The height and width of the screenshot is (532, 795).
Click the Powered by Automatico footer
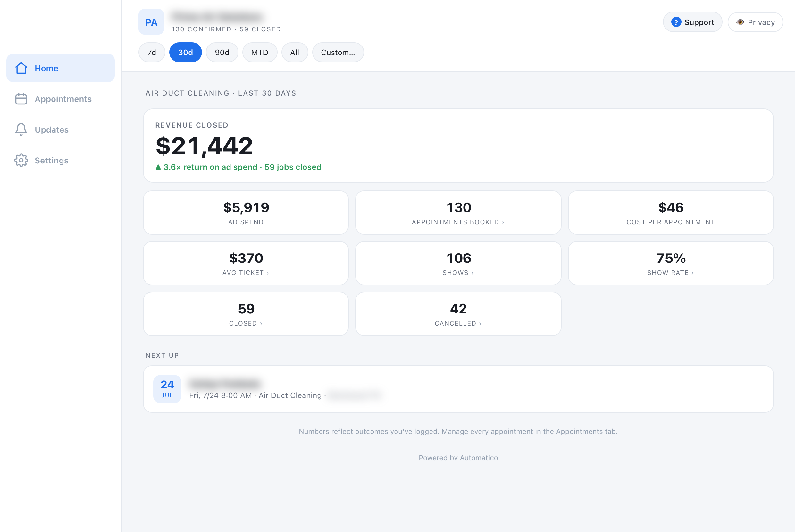tap(458, 458)
